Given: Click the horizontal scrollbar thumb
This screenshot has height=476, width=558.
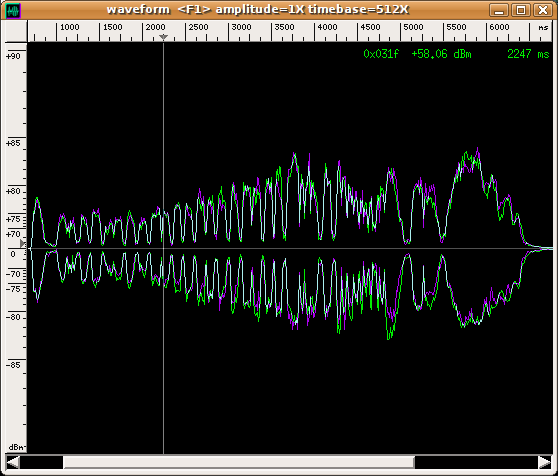Looking at the screenshot, I should (x=239, y=462).
